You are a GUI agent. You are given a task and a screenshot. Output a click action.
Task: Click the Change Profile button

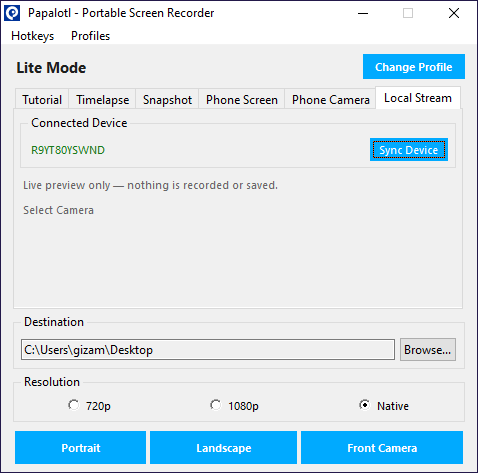pyautogui.click(x=414, y=67)
